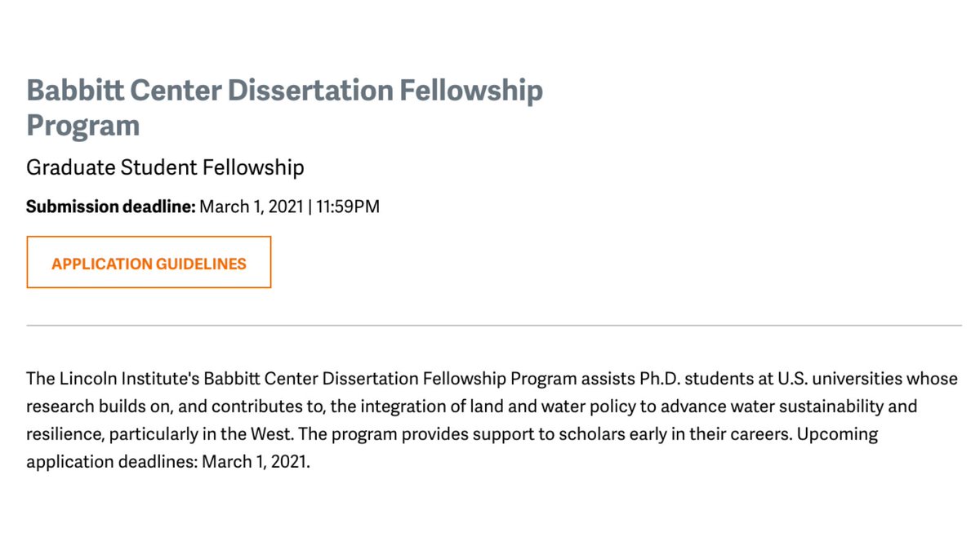The width and height of the screenshot is (980, 551).
Task: Click application deadlines: March 1, 2021 text
Action: pos(168,461)
